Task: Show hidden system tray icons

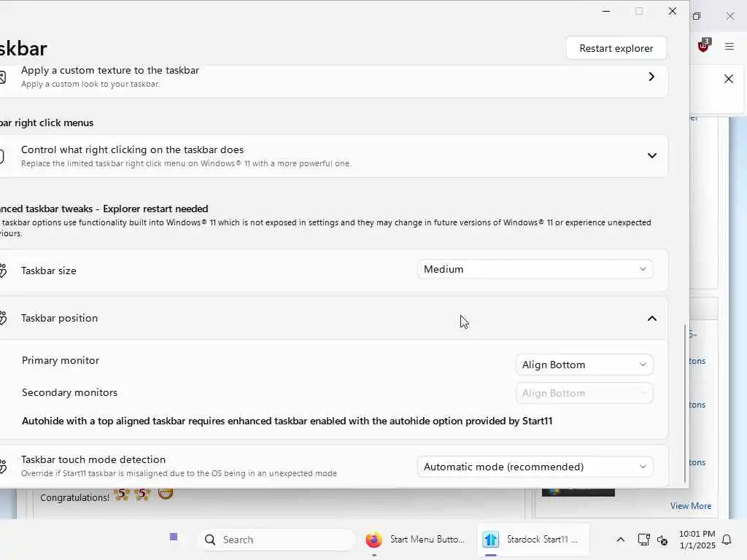Action: 620,540
